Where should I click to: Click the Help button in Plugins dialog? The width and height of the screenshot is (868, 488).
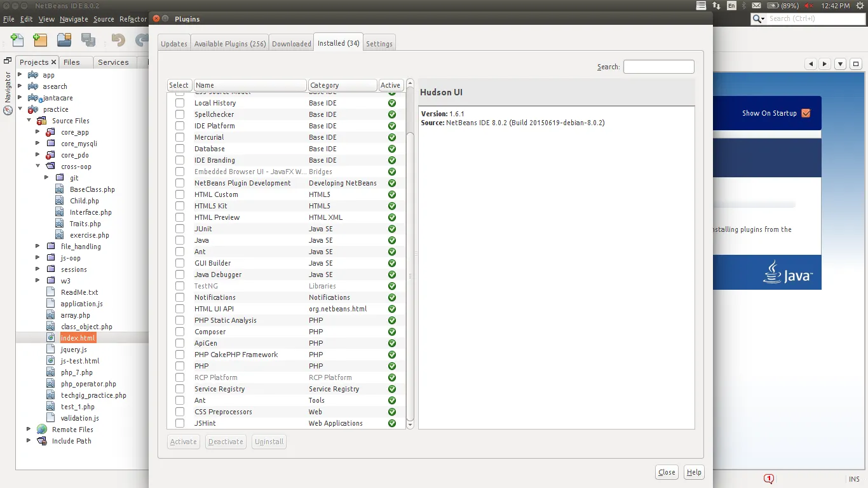694,472
